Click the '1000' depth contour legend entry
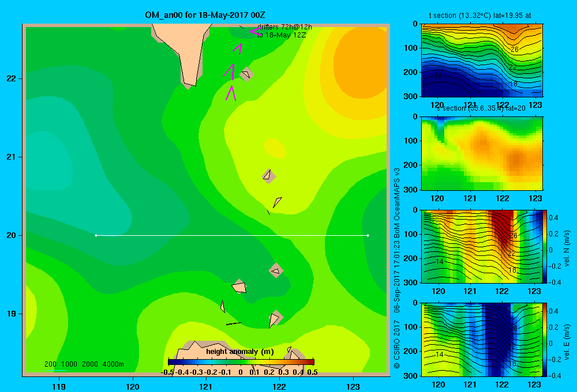 [69, 364]
